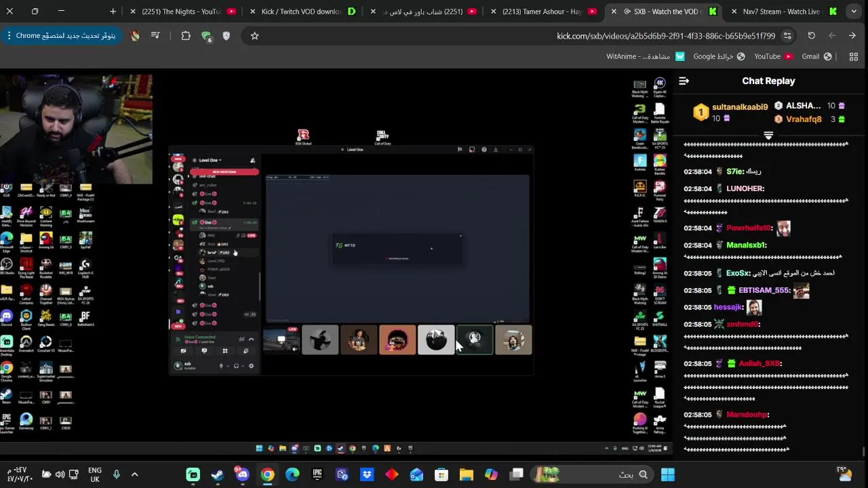Bookmark this page with star icon
This screenshot has height=488, width=868.
click(254, 36)
